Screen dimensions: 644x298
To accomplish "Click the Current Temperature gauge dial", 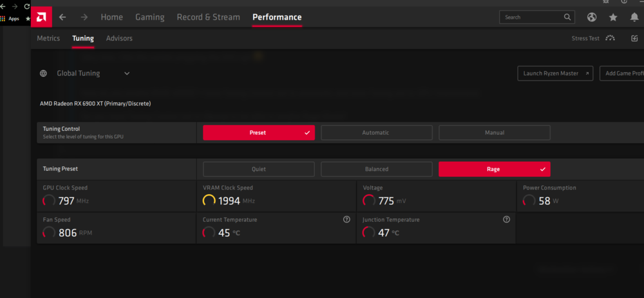I will (209, 233).
